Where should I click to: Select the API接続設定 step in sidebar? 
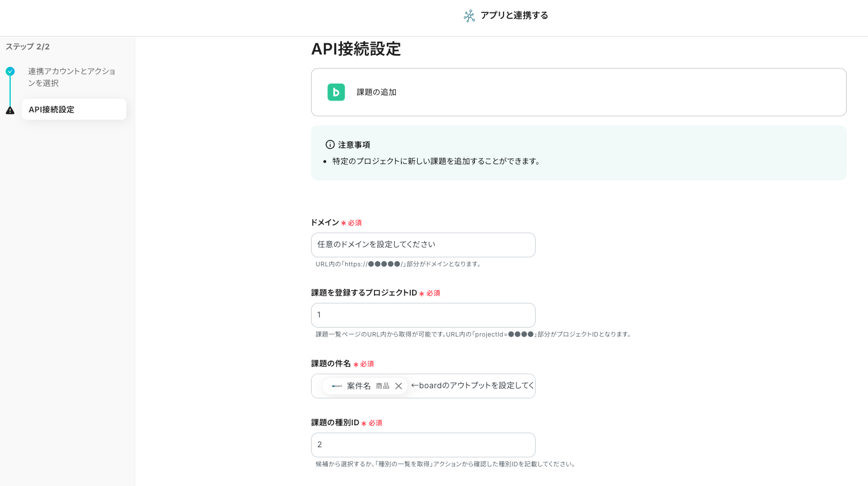[x=74, y=110]
